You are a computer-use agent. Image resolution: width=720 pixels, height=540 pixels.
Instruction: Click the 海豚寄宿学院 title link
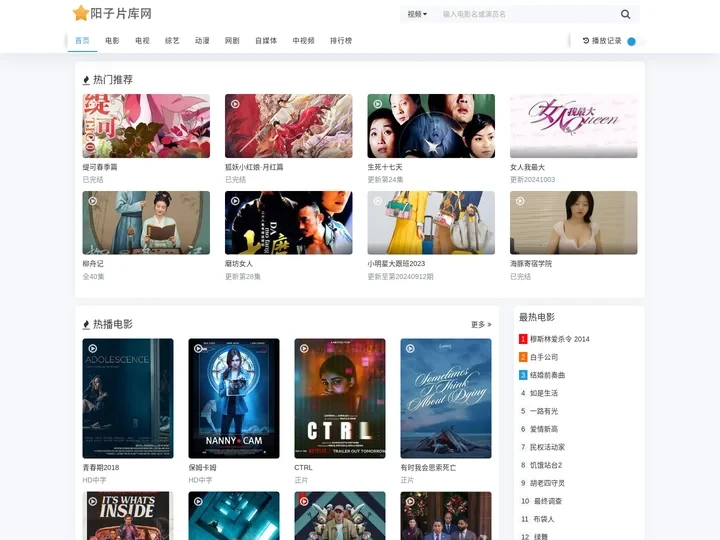click(x=531, y=264)
